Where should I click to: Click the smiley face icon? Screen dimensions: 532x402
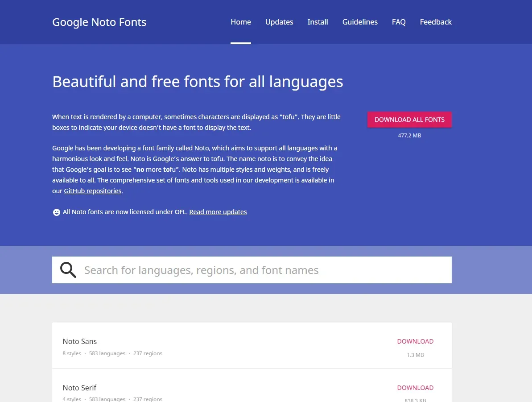pyautogui.click(x=57, y=212)
